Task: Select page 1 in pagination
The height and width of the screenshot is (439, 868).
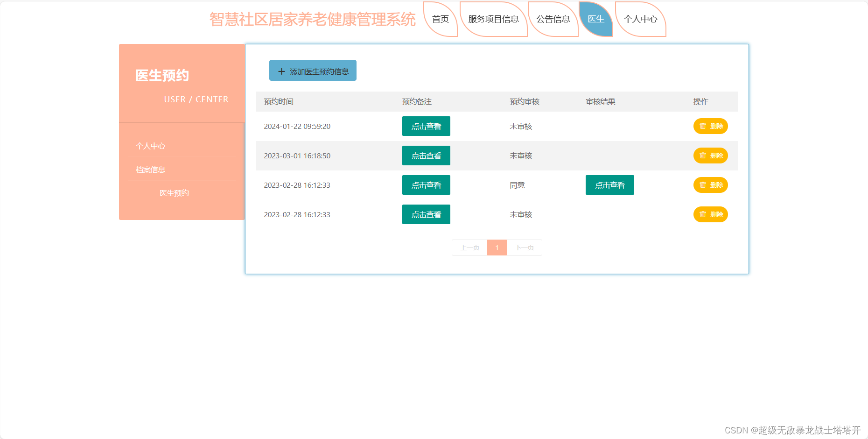Action: pos(497,248)
